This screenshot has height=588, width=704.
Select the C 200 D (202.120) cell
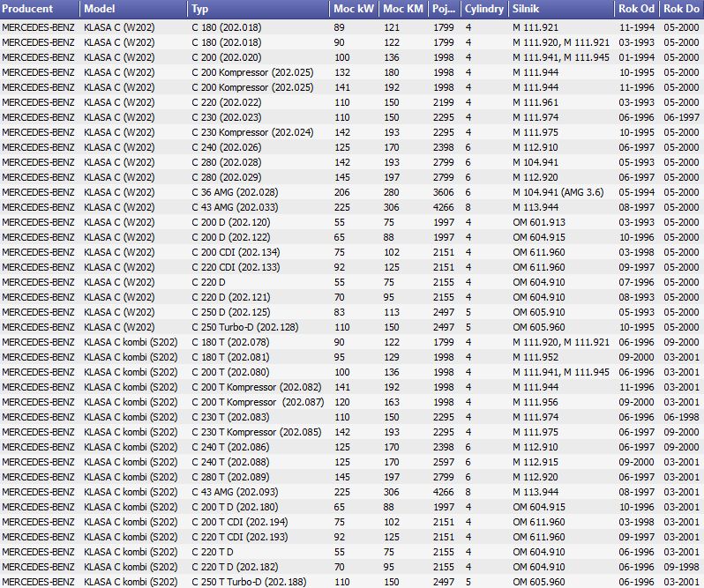(231, 222)
